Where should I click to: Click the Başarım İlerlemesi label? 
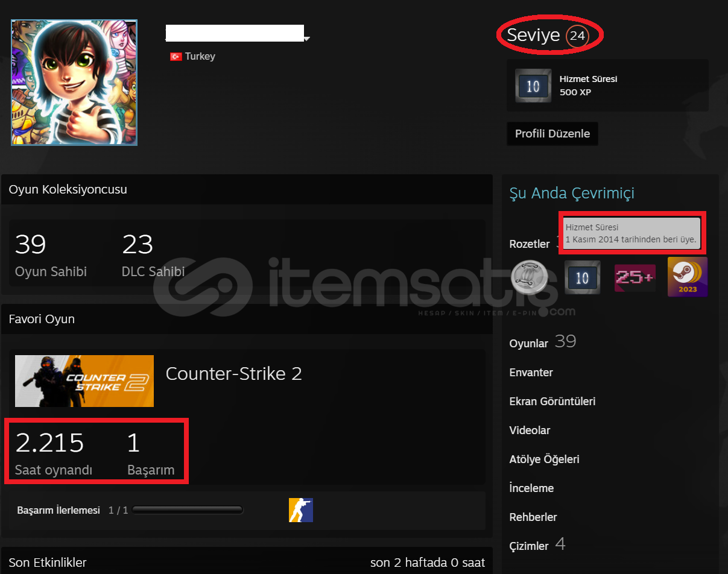click(x=59, y=510)
